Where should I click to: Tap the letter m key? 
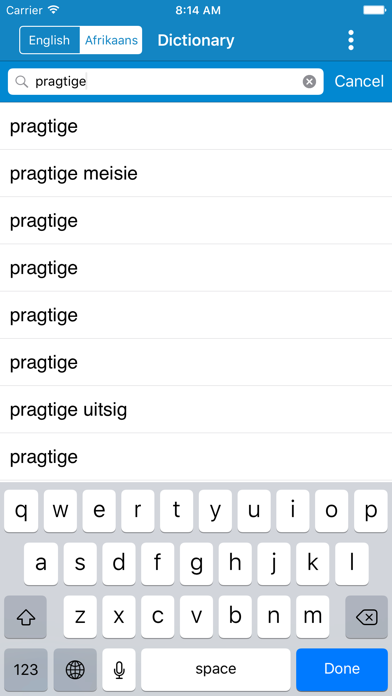point(313,617)
